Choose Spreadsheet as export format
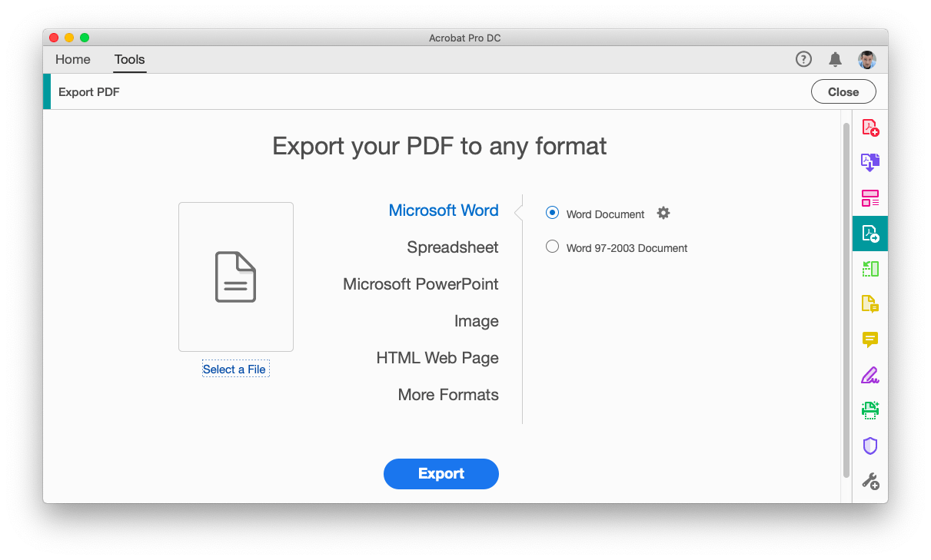931x560 pixels. pos(452,247)
